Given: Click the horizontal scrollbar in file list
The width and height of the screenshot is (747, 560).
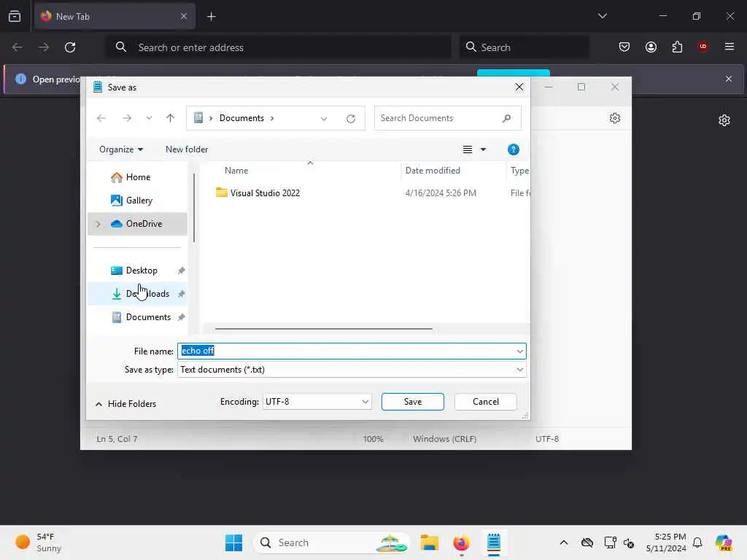Looking at the screenshot, I should point(323,329).
